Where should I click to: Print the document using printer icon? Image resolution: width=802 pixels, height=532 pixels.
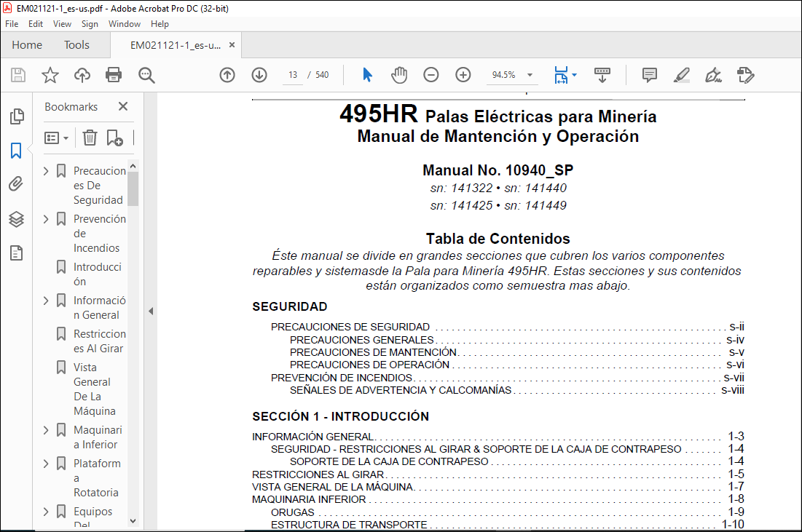114,75
